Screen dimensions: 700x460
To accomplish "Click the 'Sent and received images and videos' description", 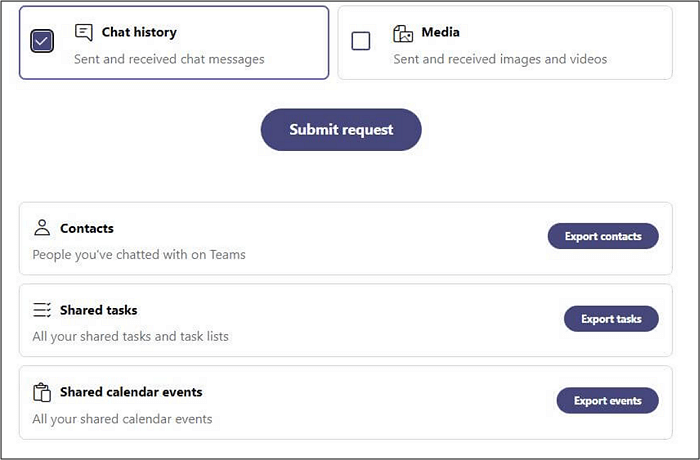I will coord(500,59).
